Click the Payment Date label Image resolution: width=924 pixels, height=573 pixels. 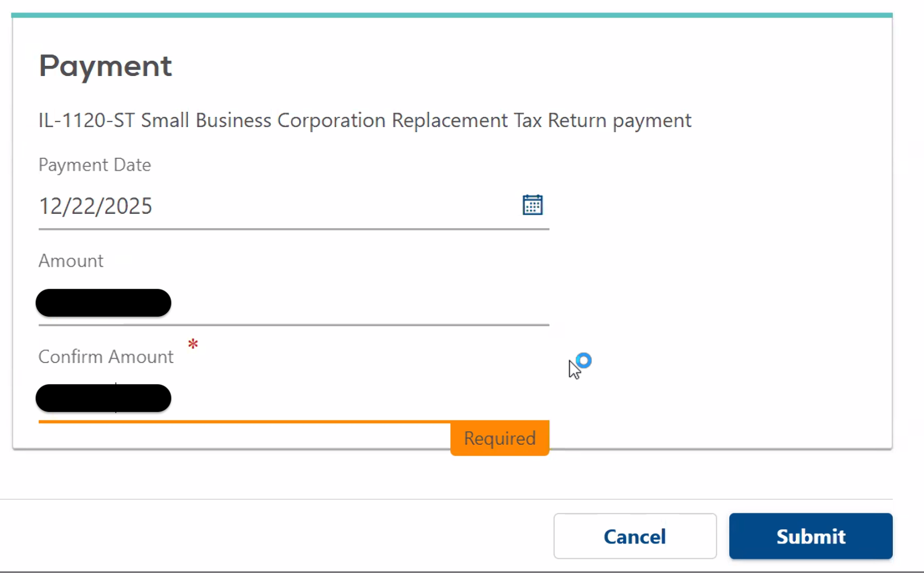tap(95, 165)
